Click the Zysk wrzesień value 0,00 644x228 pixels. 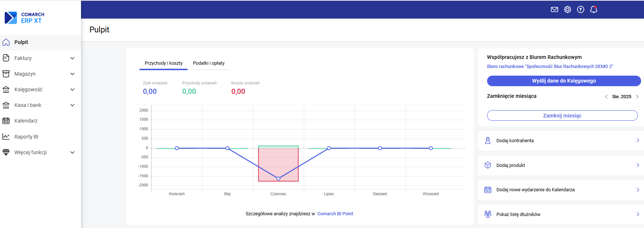[x=150, y=92]
